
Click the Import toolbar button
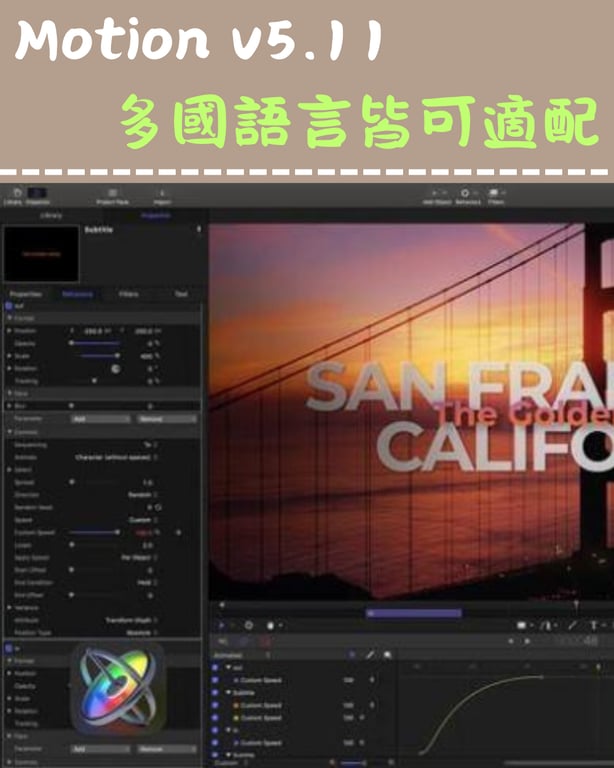click(162, 196)
